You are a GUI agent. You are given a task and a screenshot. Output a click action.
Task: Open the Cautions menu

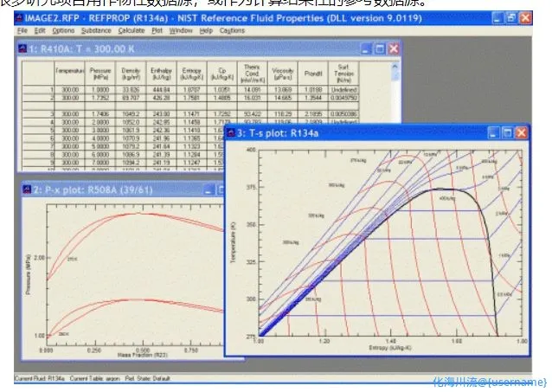(231, 30)
